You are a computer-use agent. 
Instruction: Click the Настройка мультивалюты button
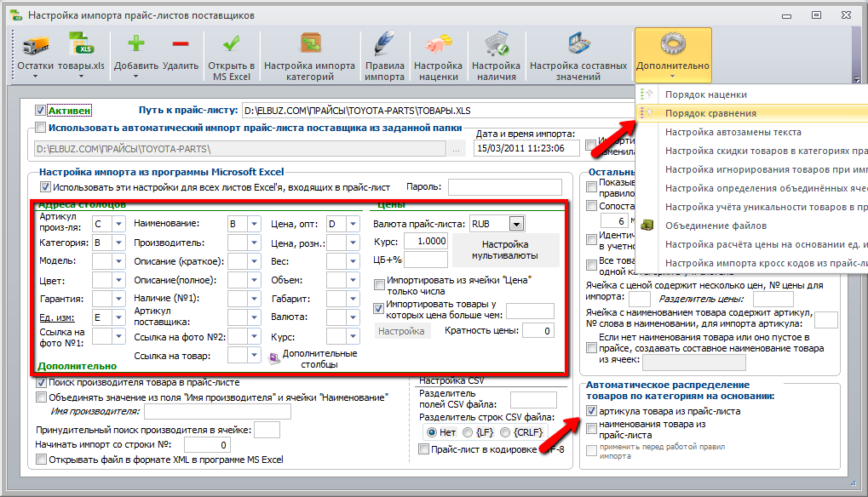505,250
